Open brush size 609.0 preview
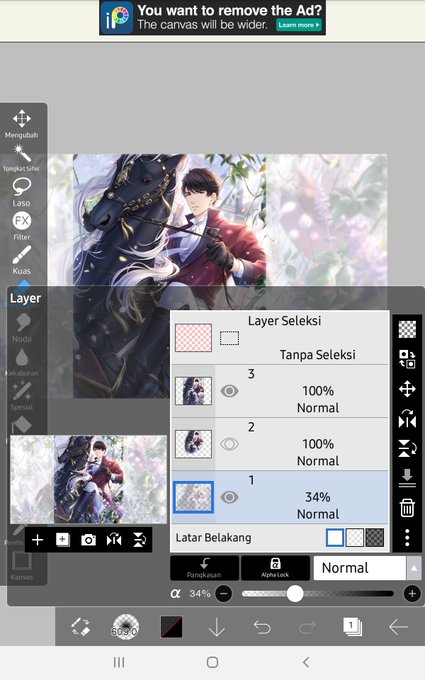Viewport: 425px width, 680px height. click(x=125, y=627)
